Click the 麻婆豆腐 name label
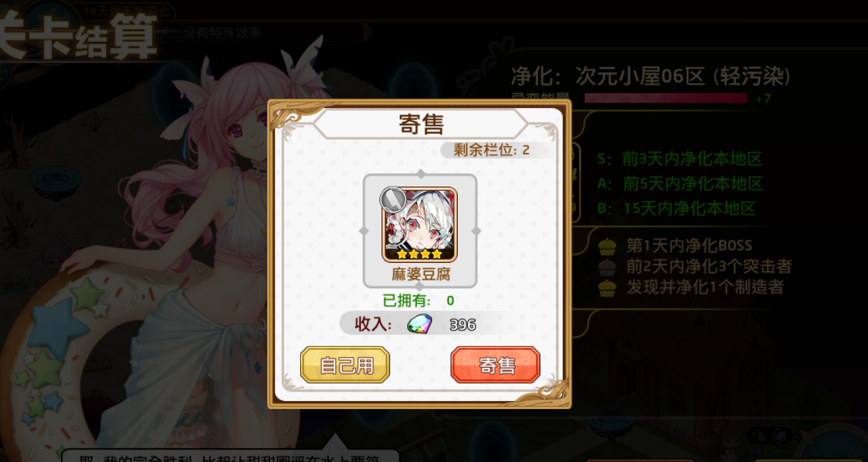This screenshot has height=462, width=868. point(420,274)
